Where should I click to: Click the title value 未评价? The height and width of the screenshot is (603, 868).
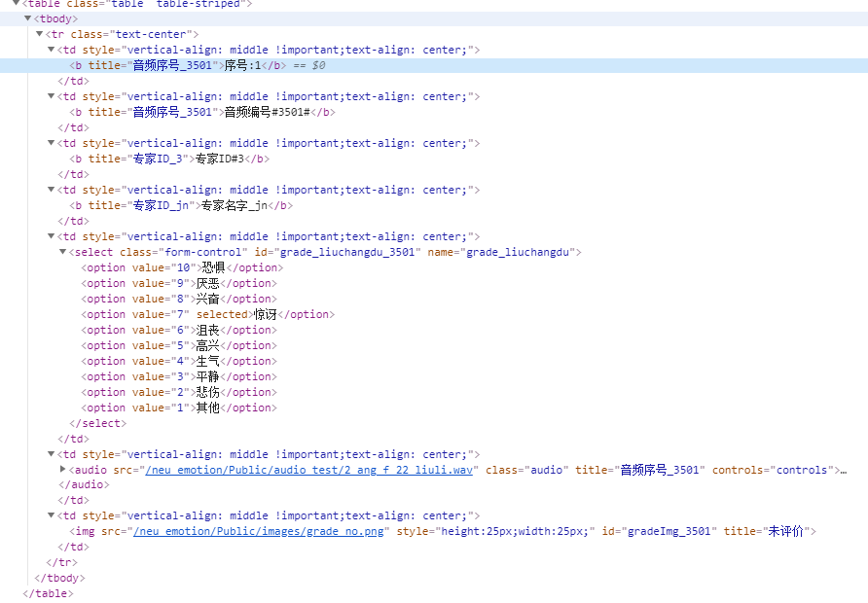[785, 531]
